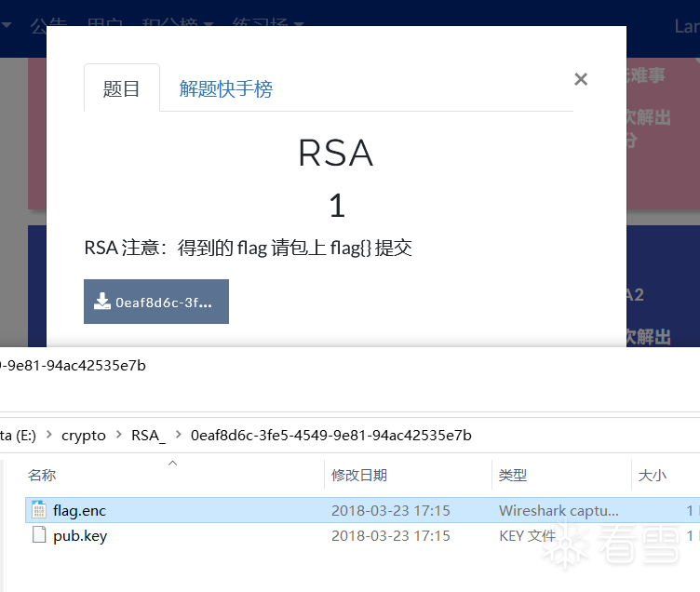Navigate to crypto breadcrumb folder
This screenshot has height=592, width=700.
coord(84,435)
